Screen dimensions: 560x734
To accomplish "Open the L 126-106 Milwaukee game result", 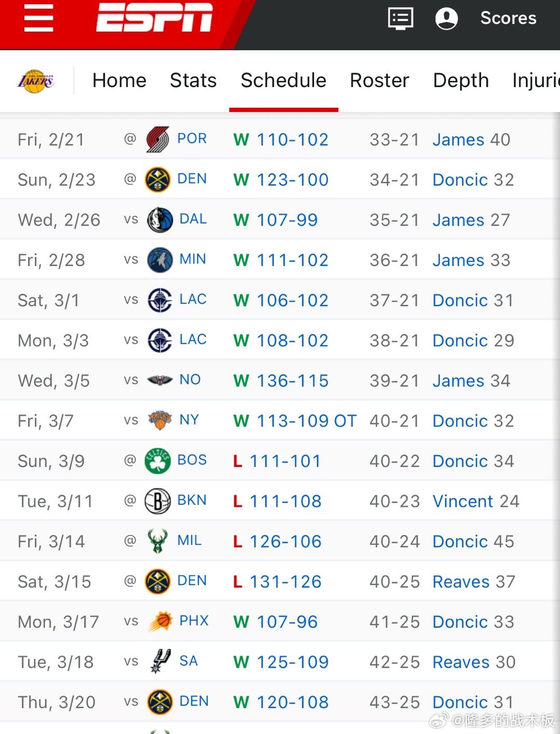I will [285, 542].
